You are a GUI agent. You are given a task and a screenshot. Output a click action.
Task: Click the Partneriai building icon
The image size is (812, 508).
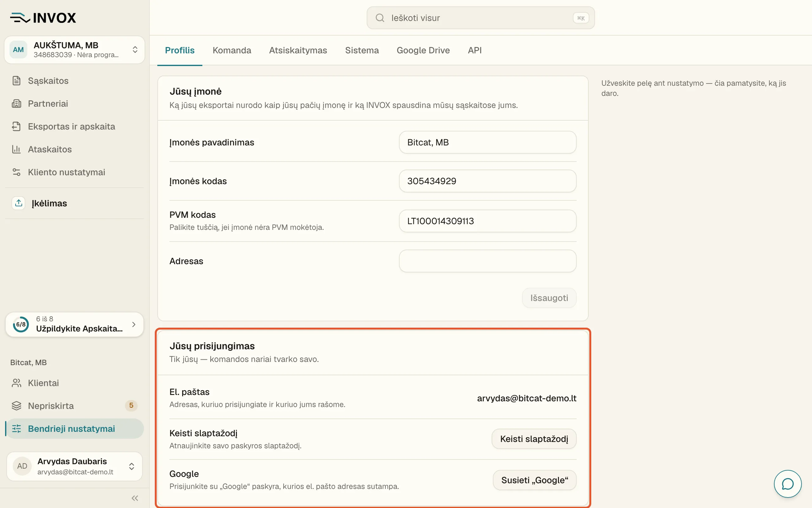click(16, 104)
